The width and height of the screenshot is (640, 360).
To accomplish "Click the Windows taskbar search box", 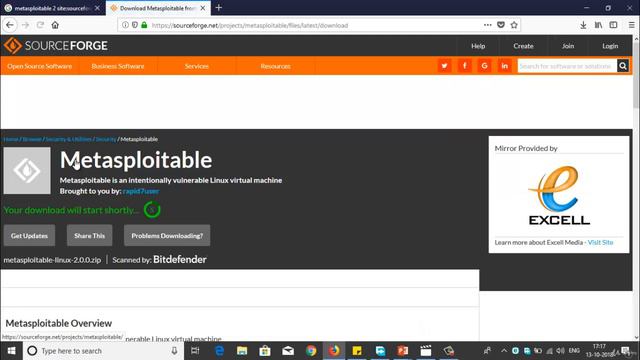I will click(103, 351).
